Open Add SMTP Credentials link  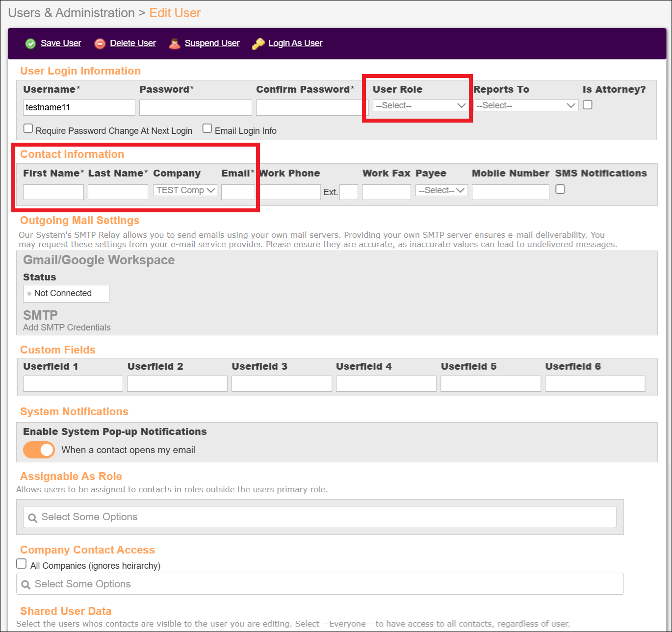(67, 328)
